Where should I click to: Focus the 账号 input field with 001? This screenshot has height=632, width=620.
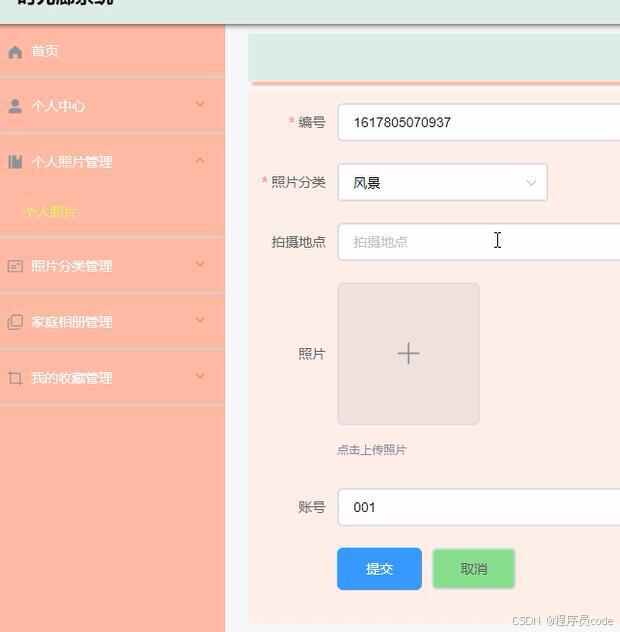tap(479, 507)
